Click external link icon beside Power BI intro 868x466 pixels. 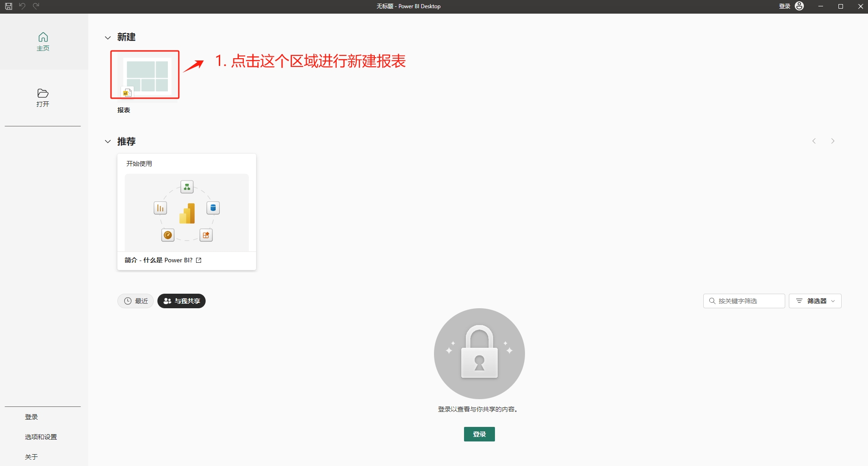199,261
